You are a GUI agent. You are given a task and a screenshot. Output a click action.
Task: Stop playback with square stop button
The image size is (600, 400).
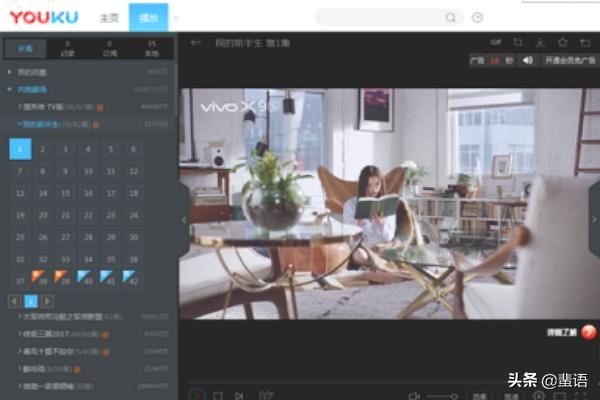218,395
